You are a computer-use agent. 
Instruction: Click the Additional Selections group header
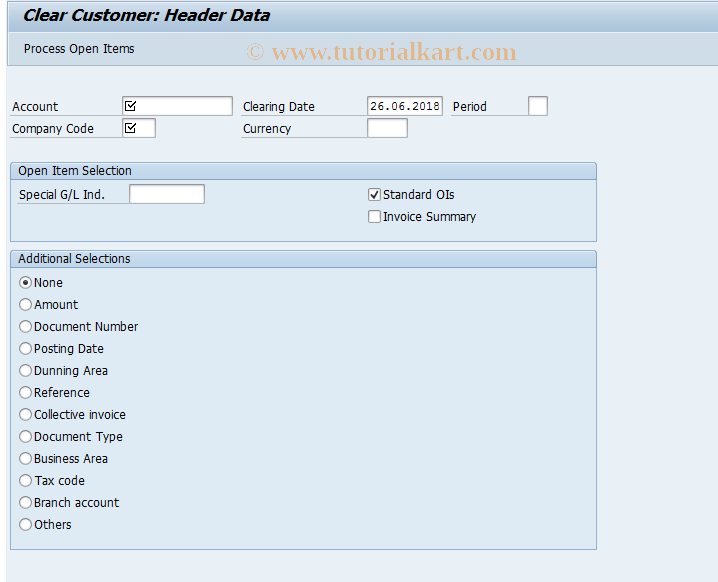(x=303, y=259)
